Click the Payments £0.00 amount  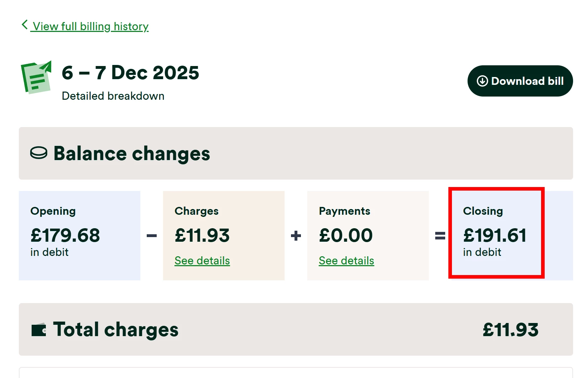346,235
